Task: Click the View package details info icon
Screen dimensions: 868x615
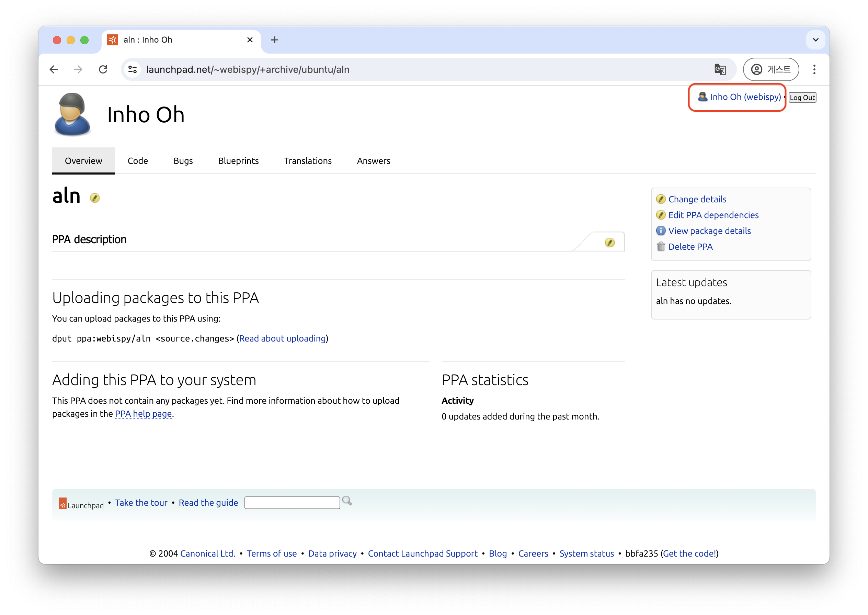Action: tap(661, 231)
